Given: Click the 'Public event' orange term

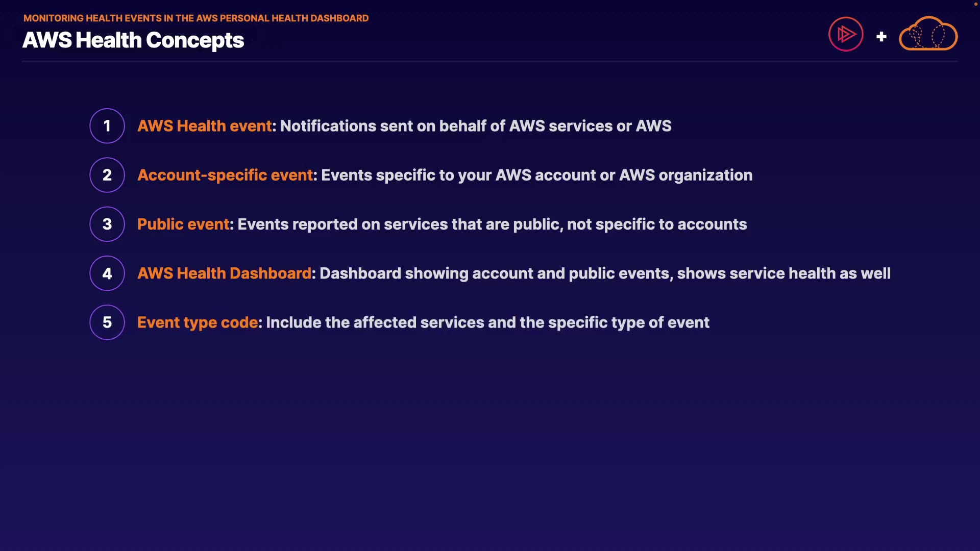Looking at the screenshot, I should point(183,224).
